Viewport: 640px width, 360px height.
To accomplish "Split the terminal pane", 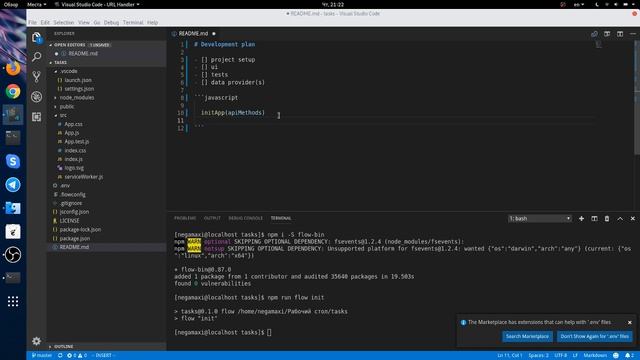I will coord(594,218).
